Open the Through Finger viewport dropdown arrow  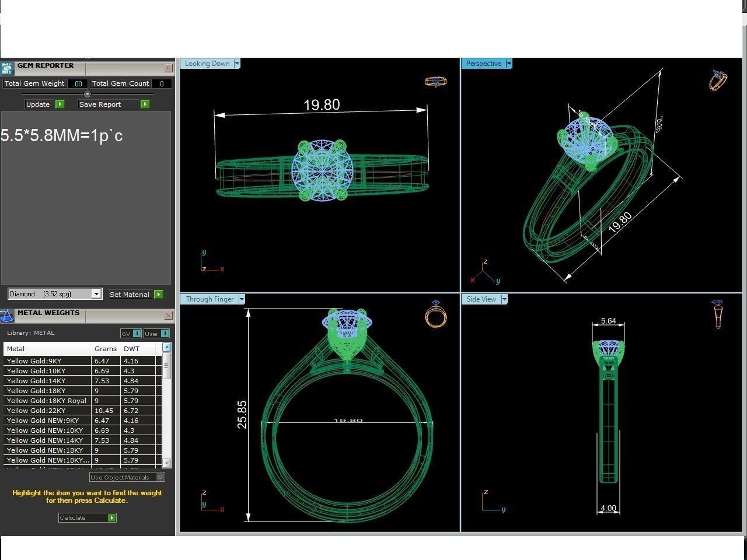point(242,299)
